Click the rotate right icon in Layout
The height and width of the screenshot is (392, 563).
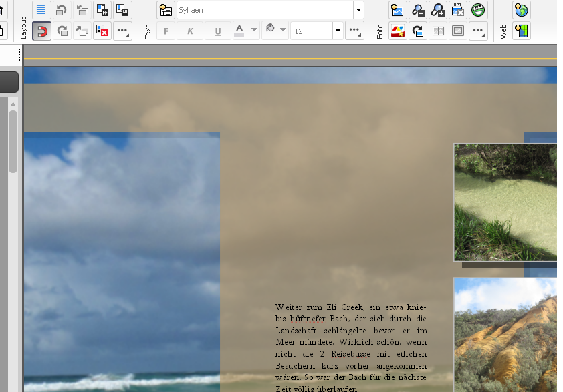tap(62, 31)
